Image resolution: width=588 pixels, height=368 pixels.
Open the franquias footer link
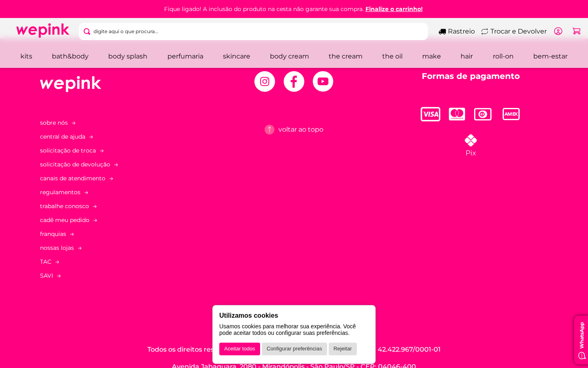click(57, 234)
